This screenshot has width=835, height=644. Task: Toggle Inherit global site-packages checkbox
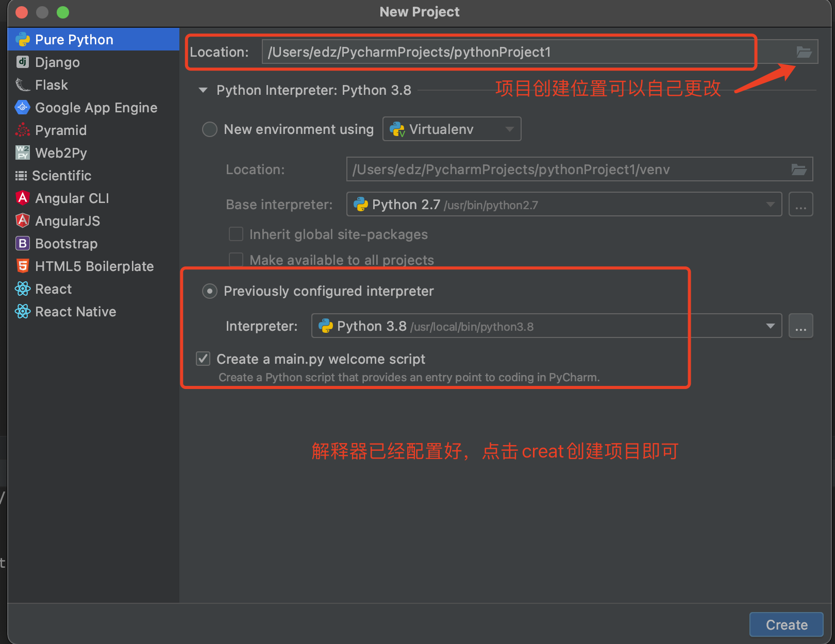[x=236, y=234]
